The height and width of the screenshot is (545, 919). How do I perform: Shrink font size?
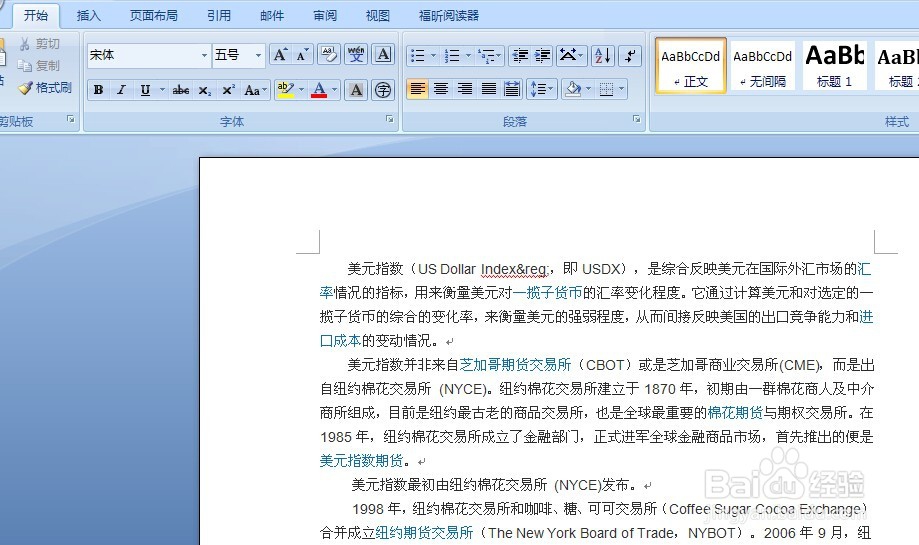(x=302, y=55)
